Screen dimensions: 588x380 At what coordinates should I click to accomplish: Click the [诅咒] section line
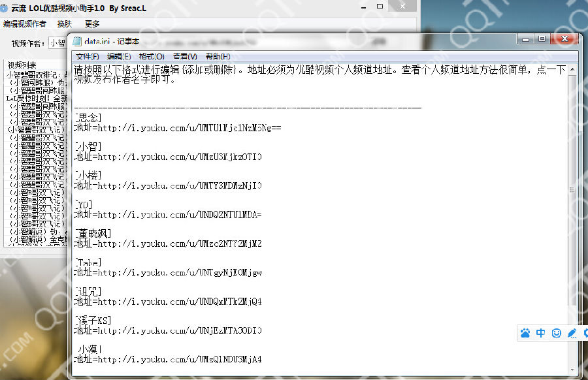pos(88,292)
